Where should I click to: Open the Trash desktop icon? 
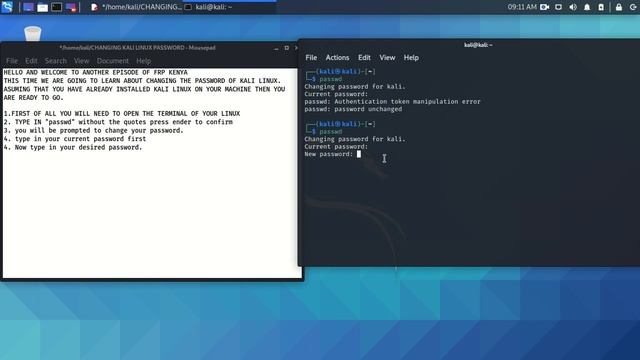(33, 33)
